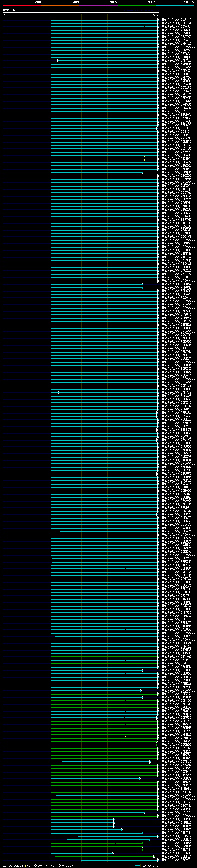The width and height of the screenshot is (197, 868).
Task: Click the alignment bar of UniRef100_Q6TPJ7
Action: click(106, 762)
